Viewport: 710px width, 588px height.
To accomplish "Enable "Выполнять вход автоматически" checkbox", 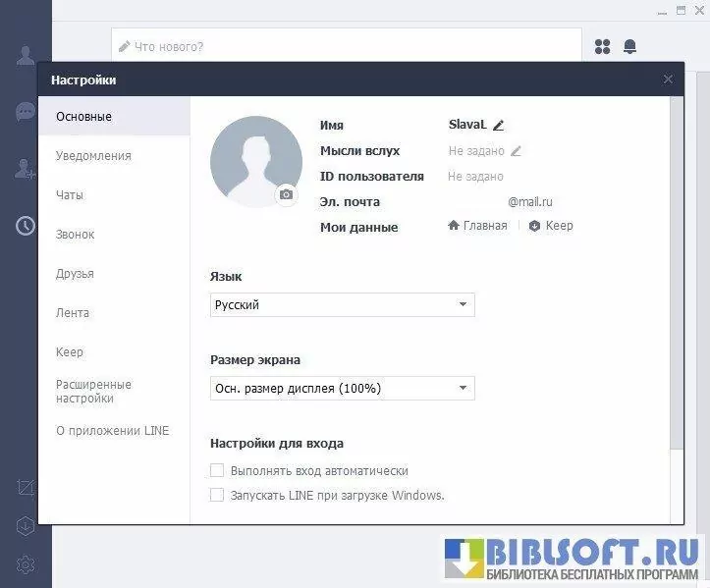I will coord(218,471).
